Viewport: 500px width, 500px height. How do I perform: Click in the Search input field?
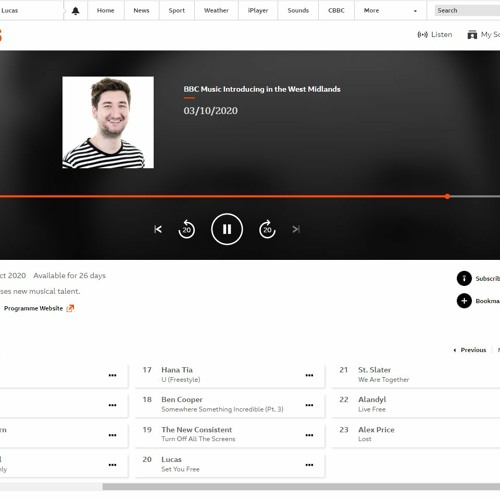pyautogui.click(x=467, y=11)
